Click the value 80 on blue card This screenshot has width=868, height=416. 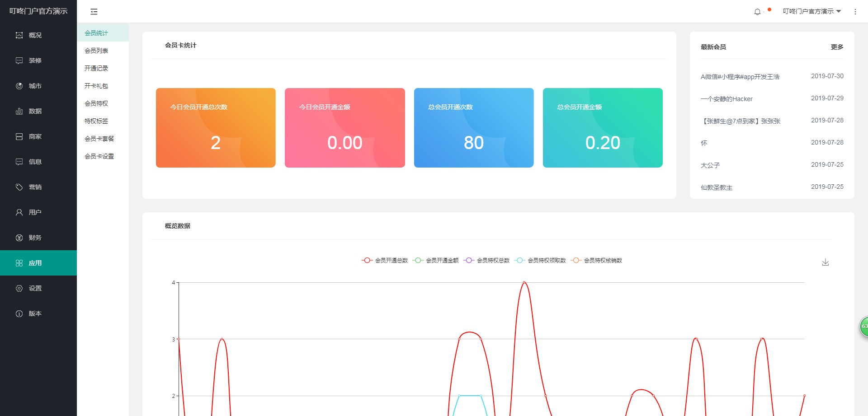[474, 143]
